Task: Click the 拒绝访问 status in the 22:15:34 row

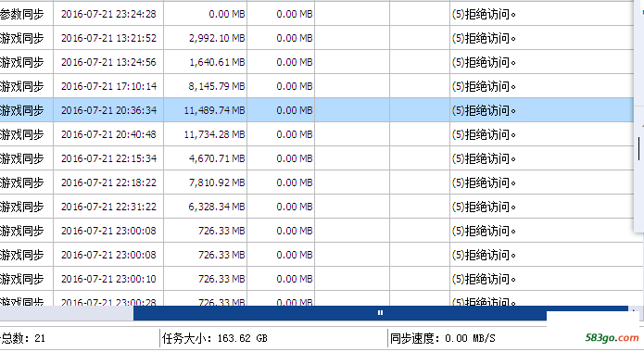Action: coord(484,159)
